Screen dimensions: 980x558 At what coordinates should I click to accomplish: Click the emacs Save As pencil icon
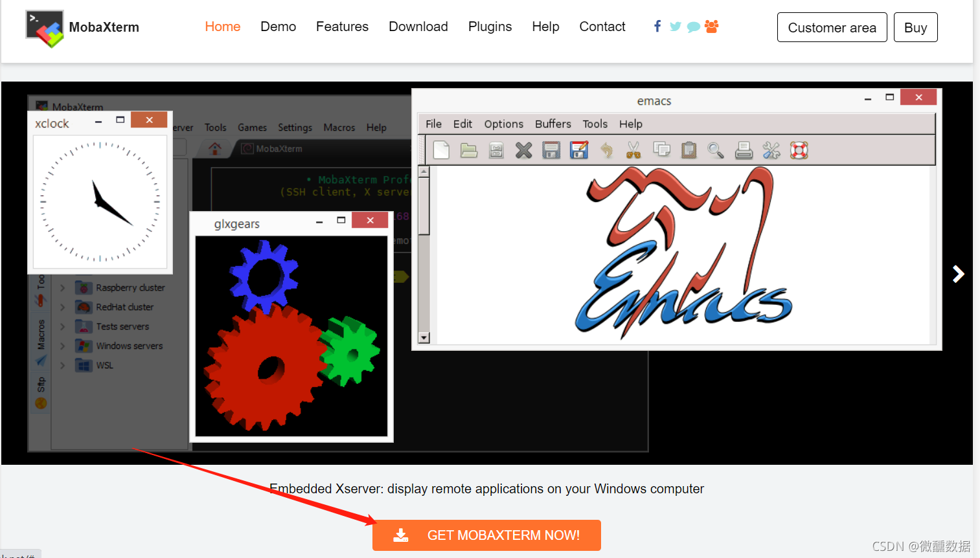click(x=579, y=150)
